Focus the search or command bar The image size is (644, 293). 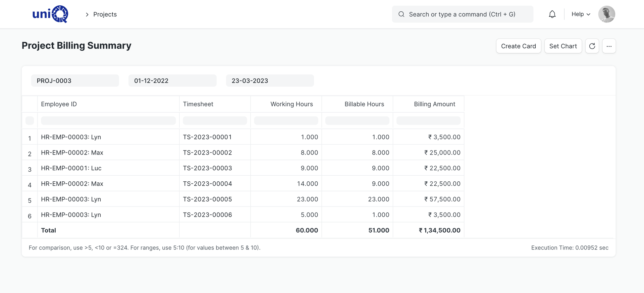tap(463, 14)
